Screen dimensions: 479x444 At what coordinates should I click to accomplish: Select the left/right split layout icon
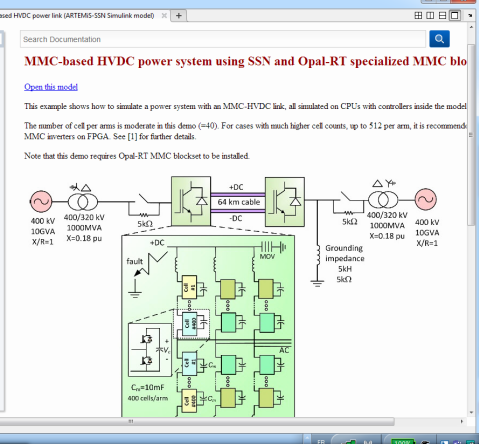[430, 15]
